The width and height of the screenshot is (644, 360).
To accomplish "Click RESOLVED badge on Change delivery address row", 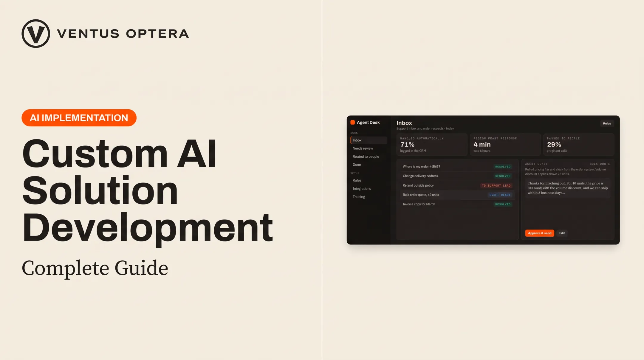I will [x=503, y=176].
